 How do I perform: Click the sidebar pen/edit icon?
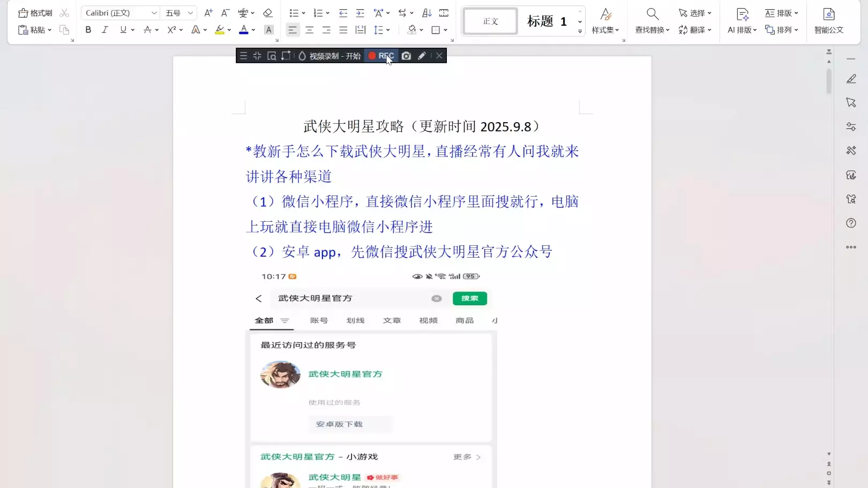851,79
